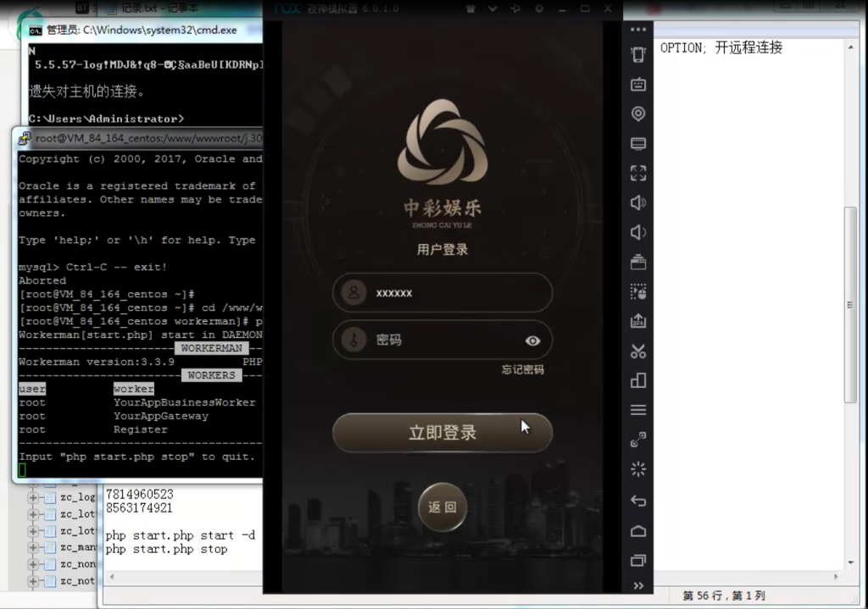
Task: Take a screenshot with the scissors icon
Action: [x=638, y=351]
